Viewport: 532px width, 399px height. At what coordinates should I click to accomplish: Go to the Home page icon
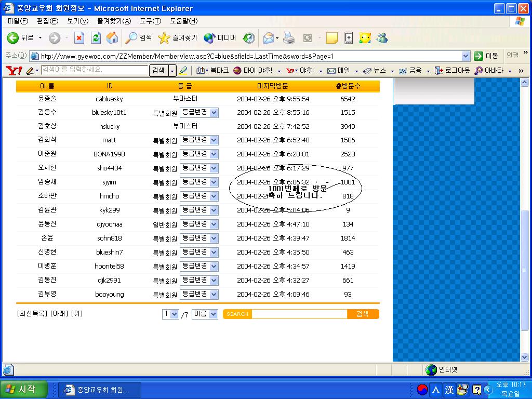112,38
